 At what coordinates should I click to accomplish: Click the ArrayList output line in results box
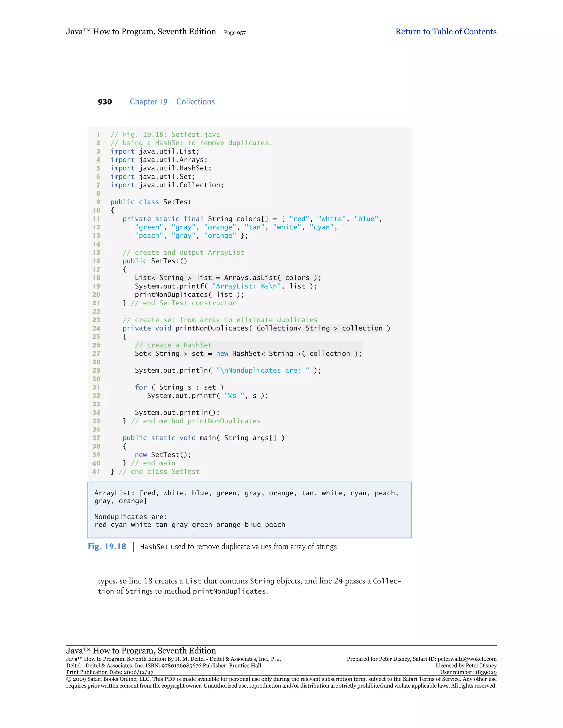click(x=246, y=493)
